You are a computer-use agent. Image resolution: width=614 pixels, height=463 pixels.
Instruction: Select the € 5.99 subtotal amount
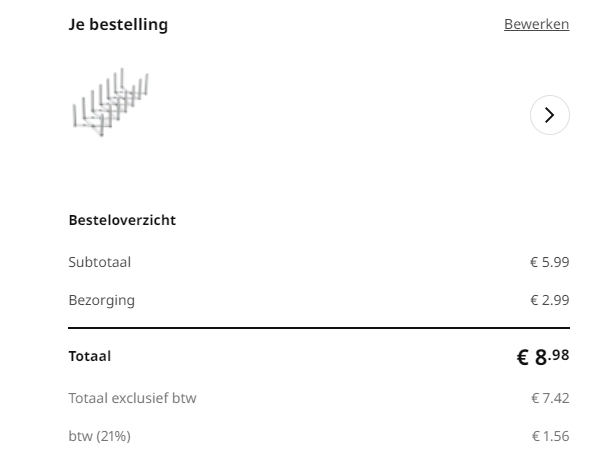click(549, 262)
